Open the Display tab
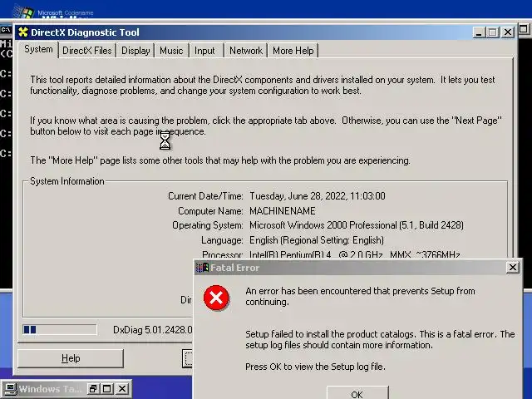 pos(135,51)
